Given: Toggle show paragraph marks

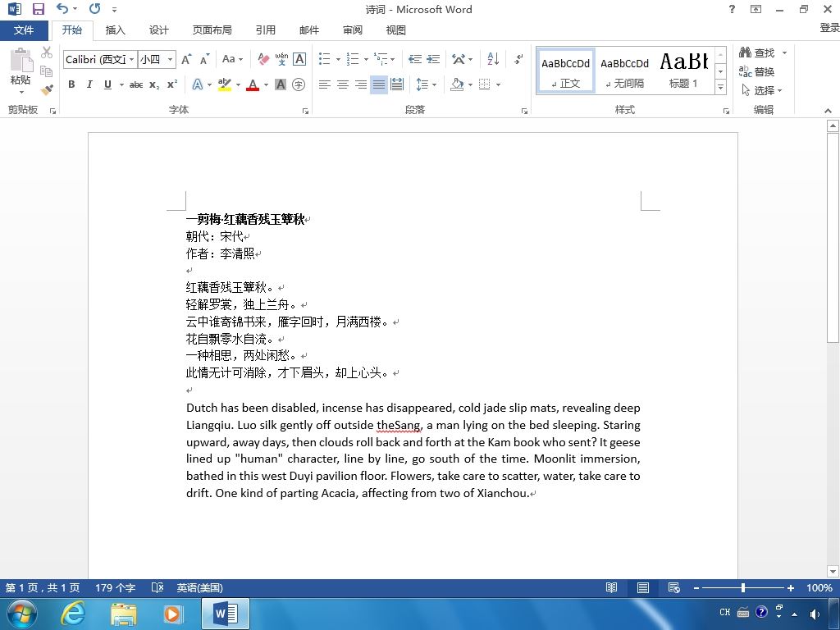Looking at the screenshot, I should coord(518,59).
